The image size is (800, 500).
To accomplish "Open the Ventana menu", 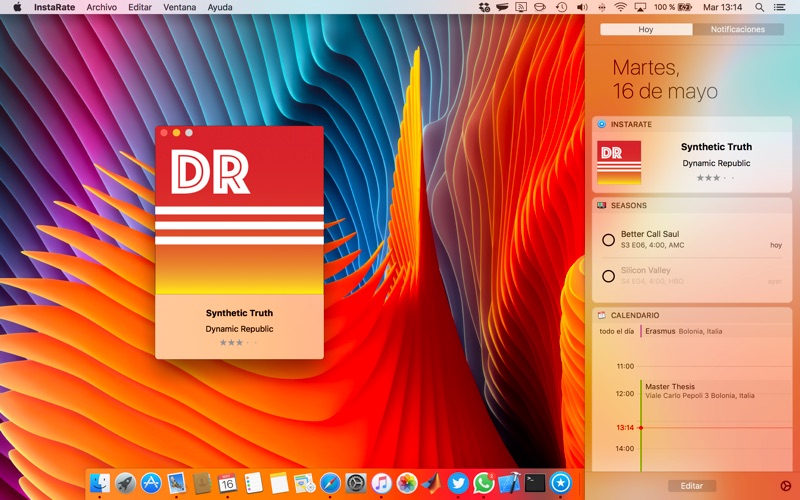I will click(180, 7).
